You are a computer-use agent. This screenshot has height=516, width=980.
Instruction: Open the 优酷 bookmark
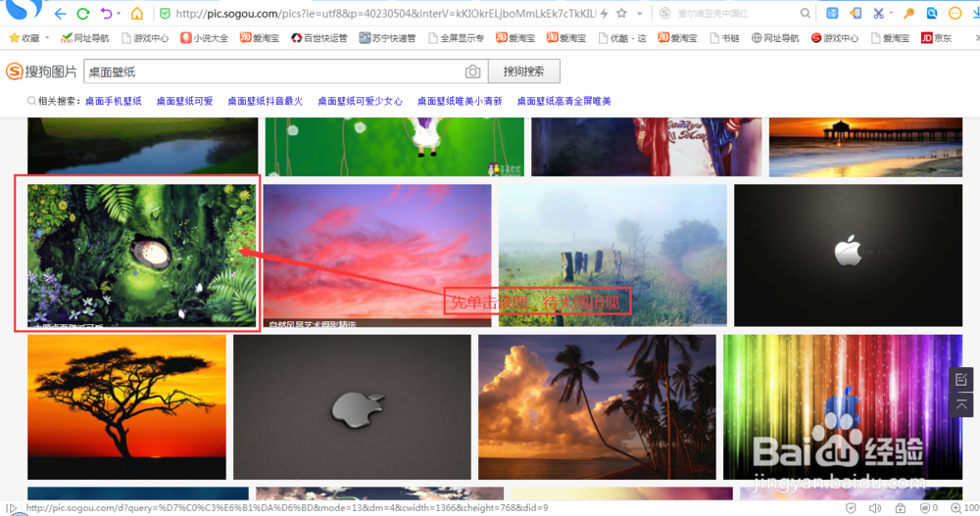(x=622, y=38)
